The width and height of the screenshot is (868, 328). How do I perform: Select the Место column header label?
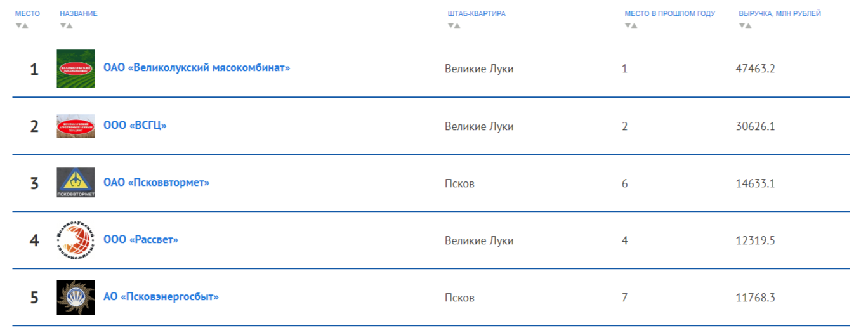28,13
